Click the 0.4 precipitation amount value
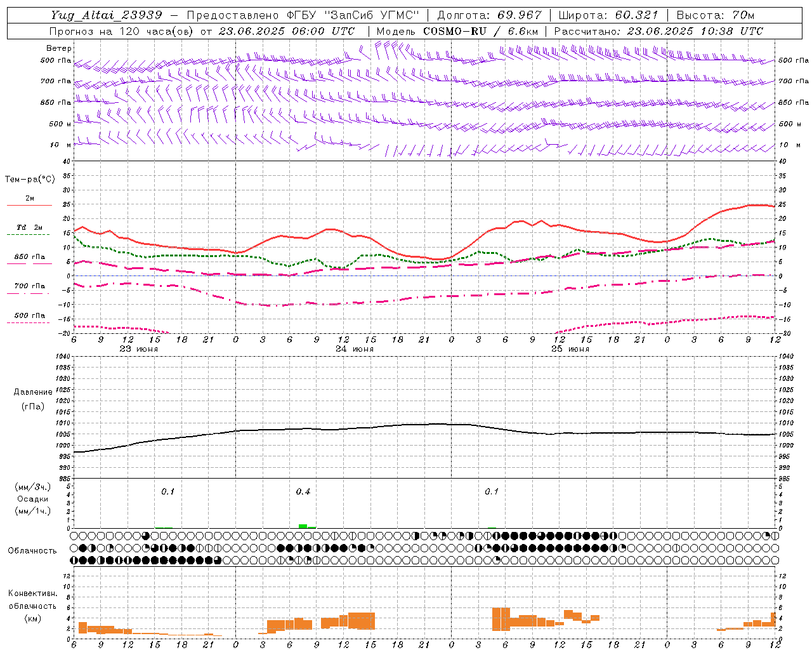The image size is (812, 650). 303,492
